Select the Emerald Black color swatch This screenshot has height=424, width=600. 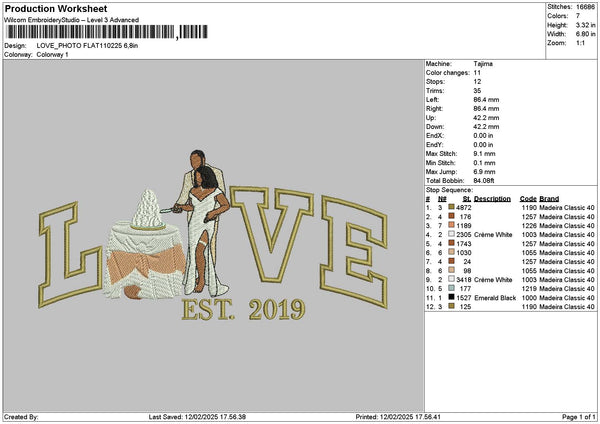(452, 297)
